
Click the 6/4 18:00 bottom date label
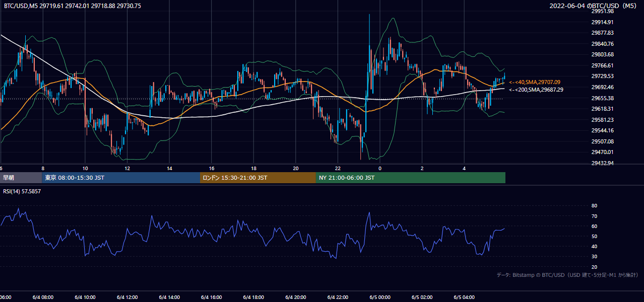coord(253,297)
